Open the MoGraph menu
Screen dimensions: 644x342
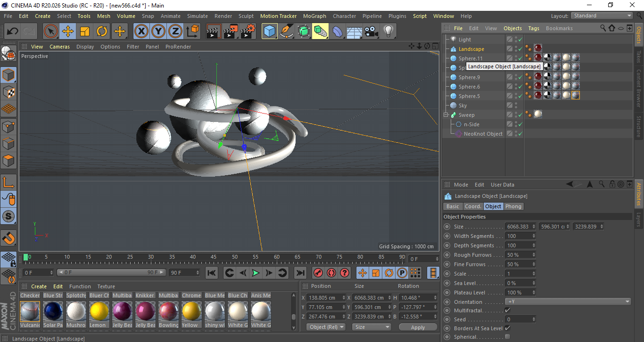[314, 16]
